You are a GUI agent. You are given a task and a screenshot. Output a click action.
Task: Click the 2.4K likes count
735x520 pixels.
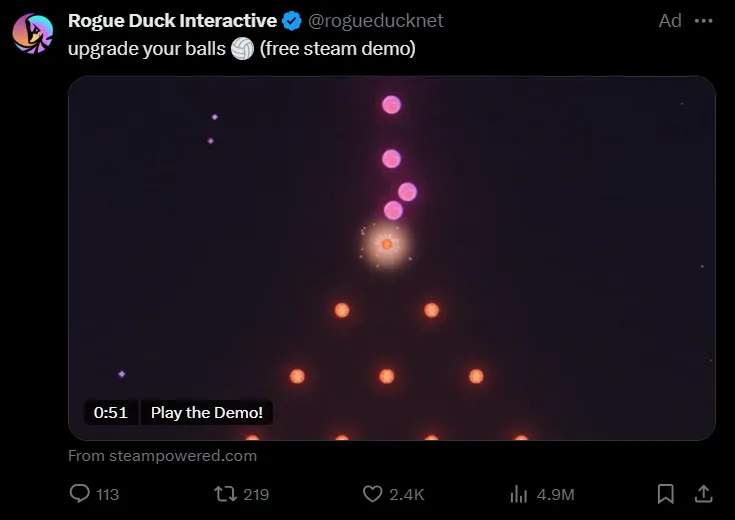pyautogui.click(x=407, y=494)
